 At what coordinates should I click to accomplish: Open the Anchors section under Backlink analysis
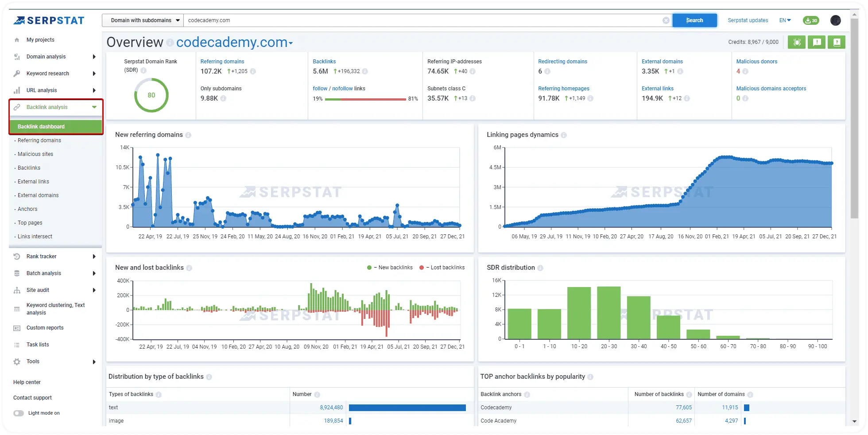click(27, 209)
